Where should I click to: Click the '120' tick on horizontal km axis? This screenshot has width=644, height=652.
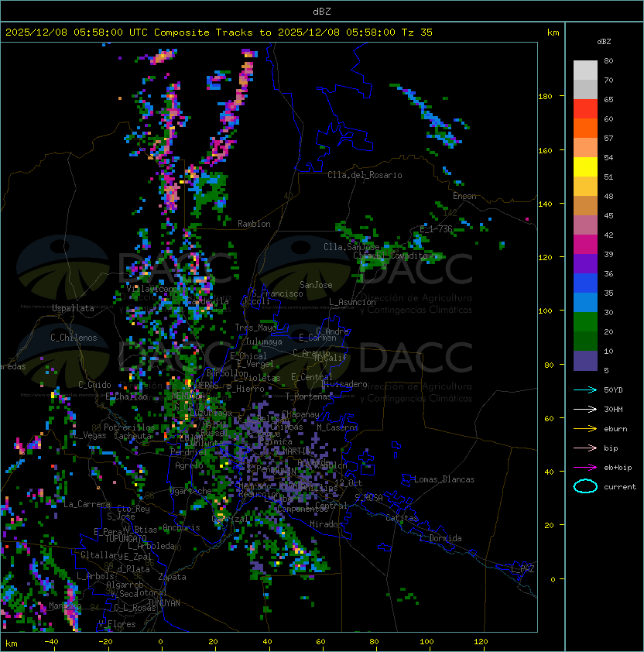point(481,642)
